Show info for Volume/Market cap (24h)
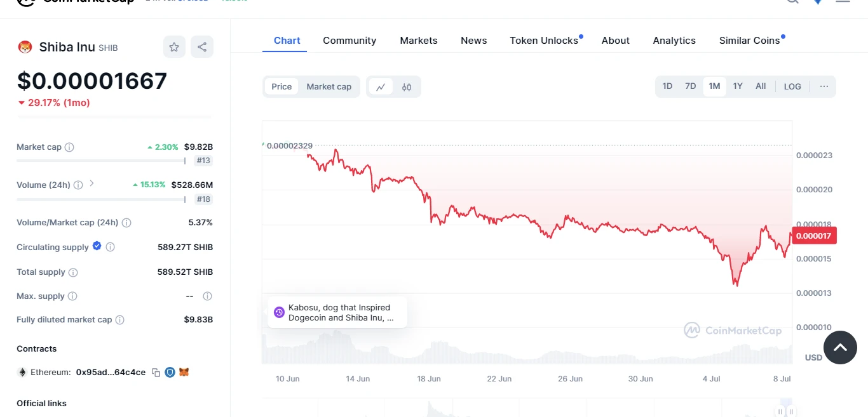This screenshot has width=868, height=417. pyautogui.click(x=126, y=223)
